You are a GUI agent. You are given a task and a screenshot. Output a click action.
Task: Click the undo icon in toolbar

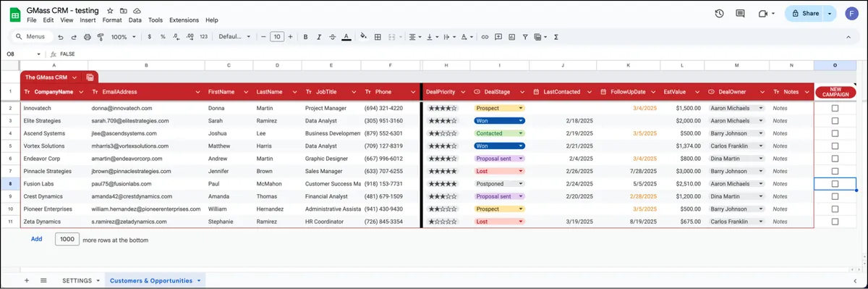click(60, 37)
